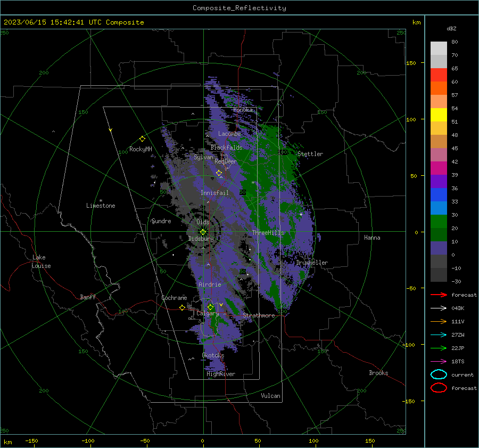Click the HighRiver label
Viewport: 479px width, 448px height.
[x=221, y=374]
